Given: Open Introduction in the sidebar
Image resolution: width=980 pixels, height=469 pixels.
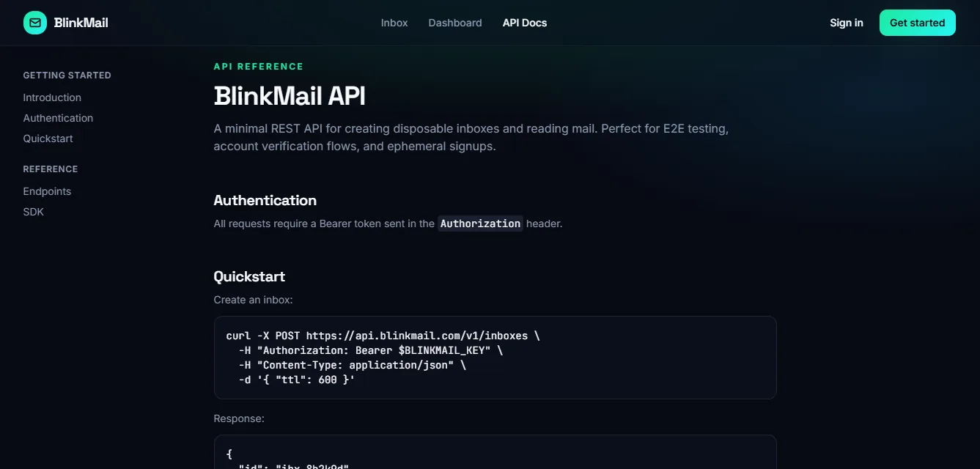Looking at the screenshot, I should click(x=52, y=97).
